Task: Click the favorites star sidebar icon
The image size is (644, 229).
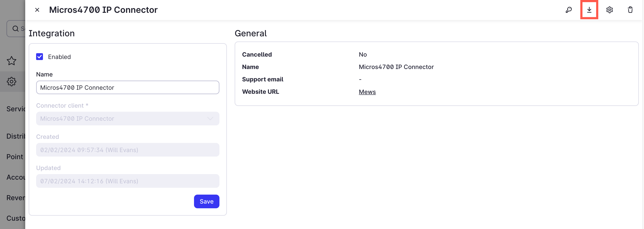Action: (x=12, y=61)
